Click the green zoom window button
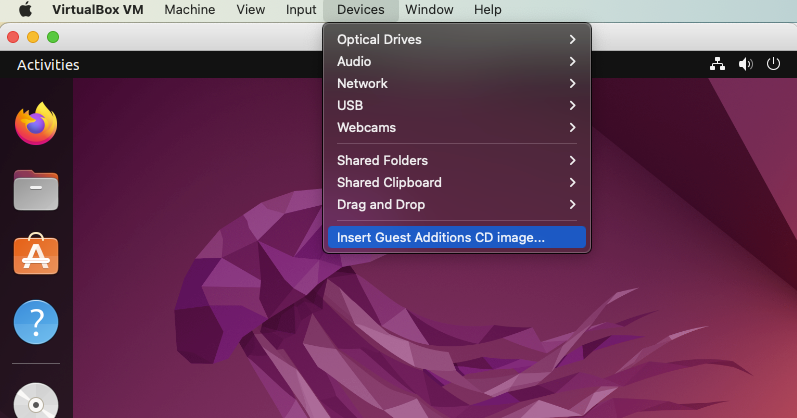 coord(53,37)
